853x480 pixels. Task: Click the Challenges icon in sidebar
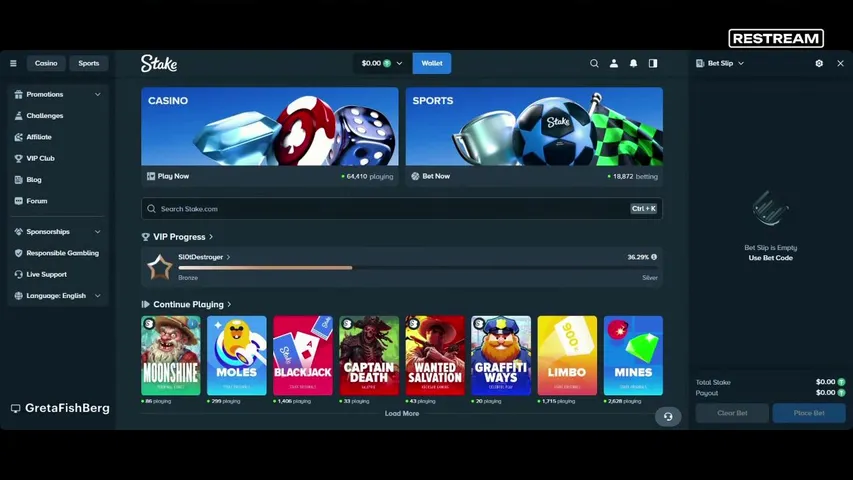(x=18, y=115)
